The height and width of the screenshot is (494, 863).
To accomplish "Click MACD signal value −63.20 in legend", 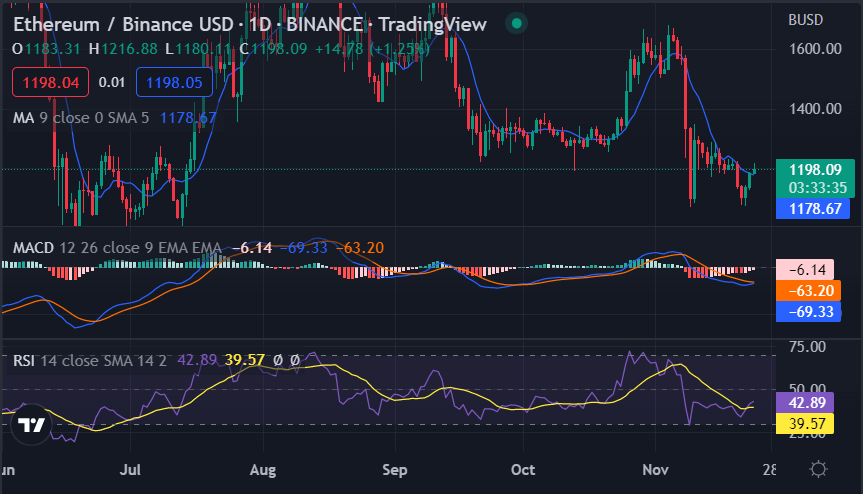I will click(360, 248).
